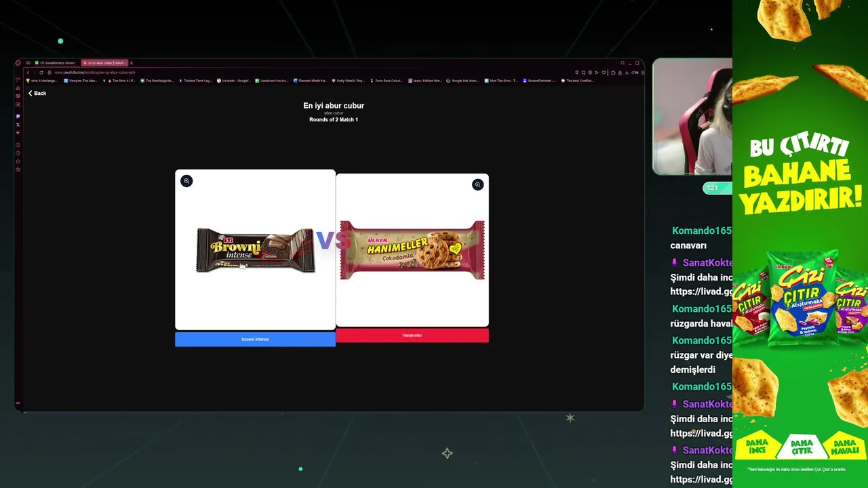Select the Eti Browni Intense product image
The image size is (868, 488).
click(x=255, y=250)
